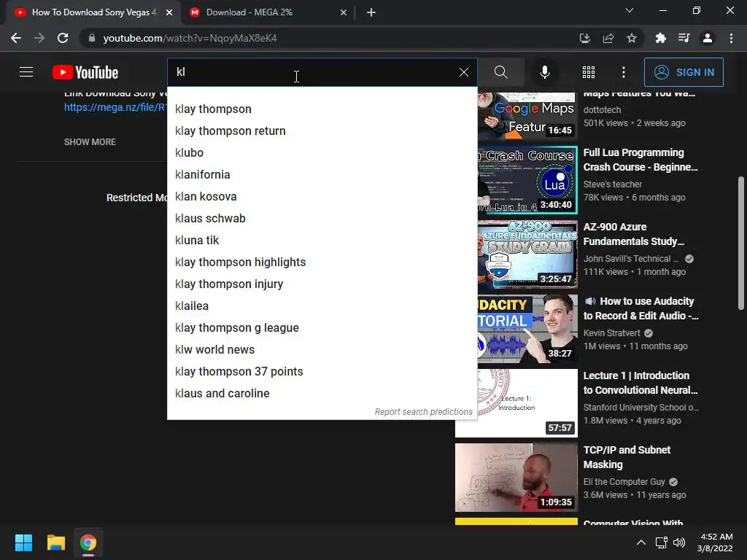Select the "klanifornia" suggestion

point(322,175)
